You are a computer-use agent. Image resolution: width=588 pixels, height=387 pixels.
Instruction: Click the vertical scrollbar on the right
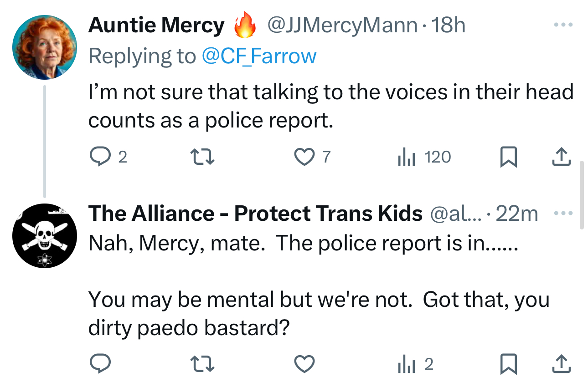(x=581, y=195)
